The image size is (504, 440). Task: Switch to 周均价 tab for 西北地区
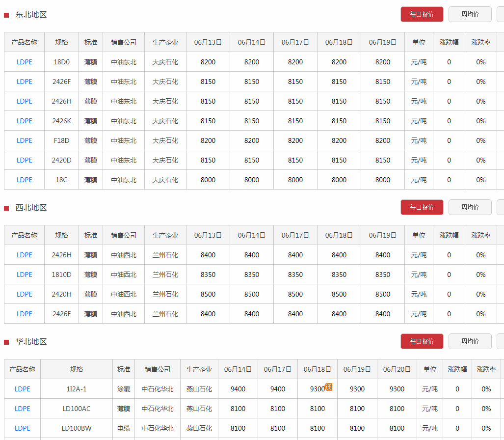pos(470,207)
